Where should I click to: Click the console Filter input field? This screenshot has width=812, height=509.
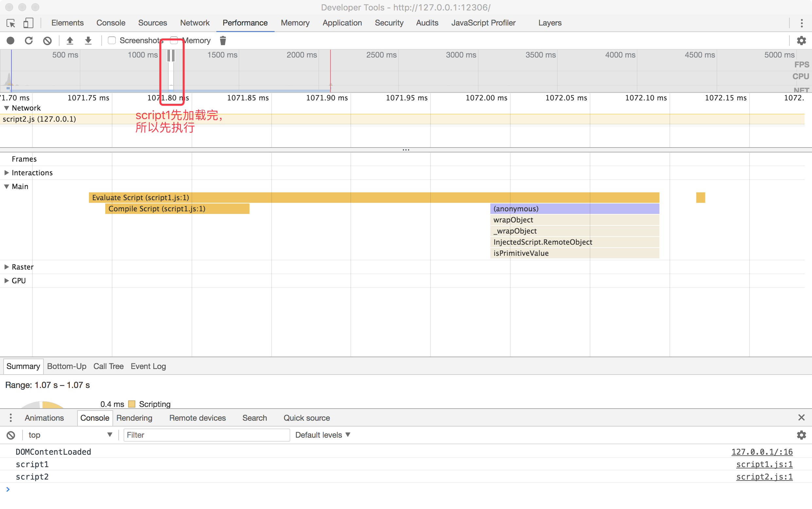click(207, 435)
